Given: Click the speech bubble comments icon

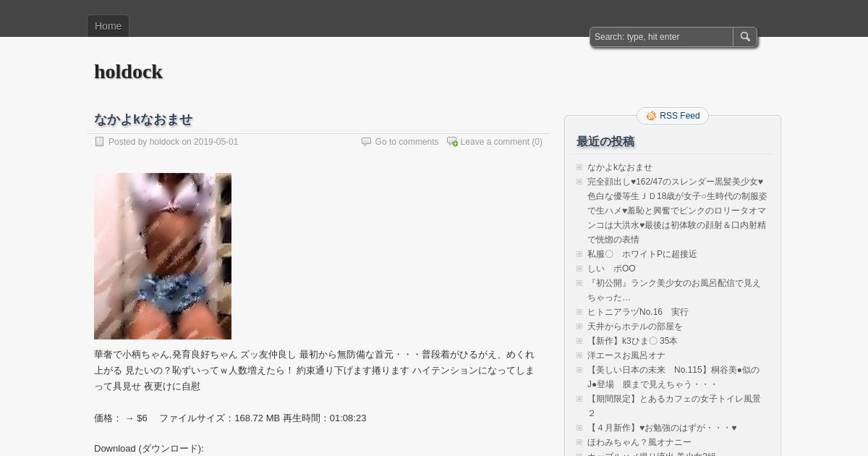Looking at the screenshot, I should click(x=366, y=142).
